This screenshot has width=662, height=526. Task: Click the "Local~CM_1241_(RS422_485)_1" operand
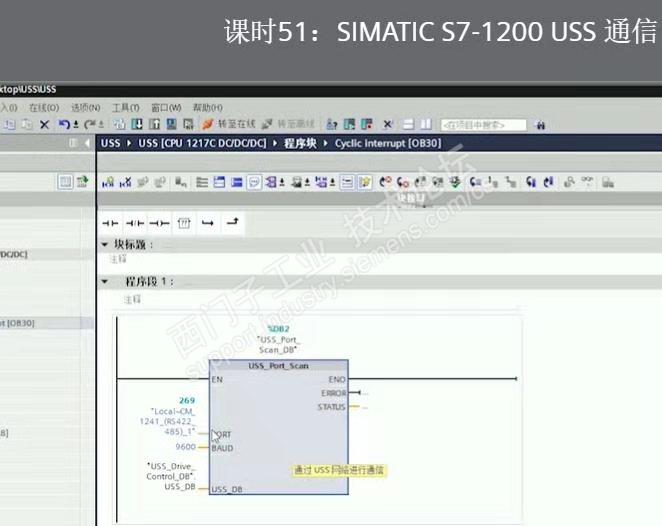click(x=168, y=421)
